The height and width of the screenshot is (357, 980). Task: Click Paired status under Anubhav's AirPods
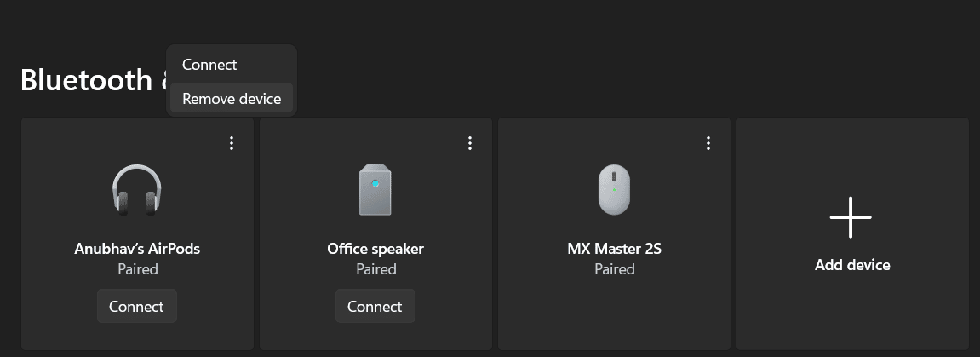(x=137, y=269)
